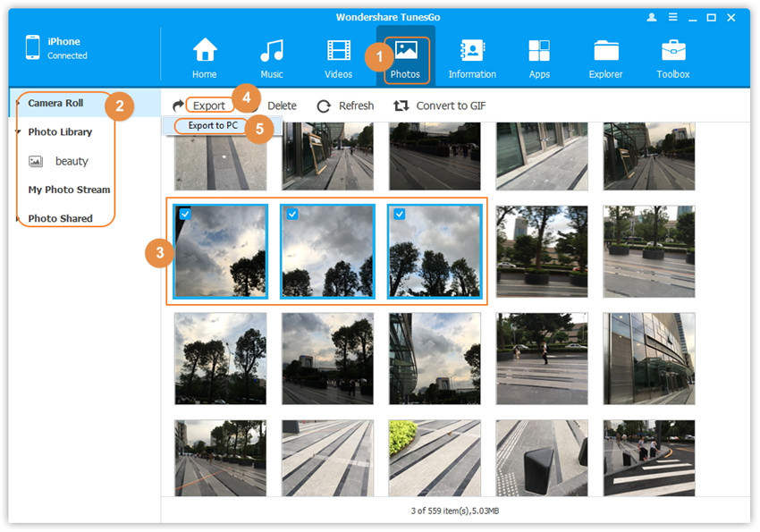Uncheck the third selected sky photo
760x532 pixels.
click(x=399, y=214)
